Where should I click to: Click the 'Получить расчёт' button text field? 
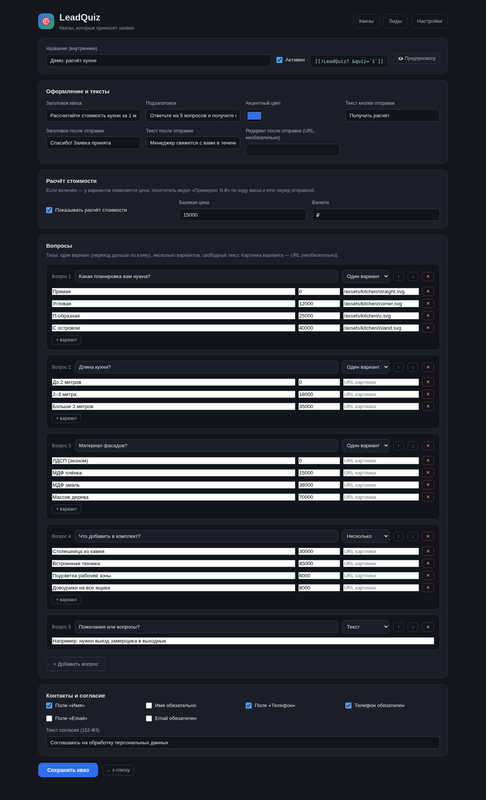pyautogui.click(x=392, y=116)
